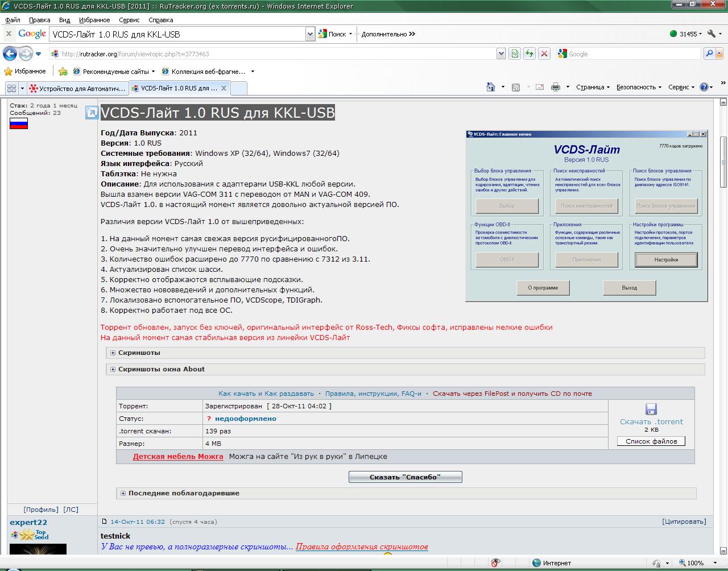Open the Страница command bar menu
Viewport: 728px width, 571px height.
(593, 87)
